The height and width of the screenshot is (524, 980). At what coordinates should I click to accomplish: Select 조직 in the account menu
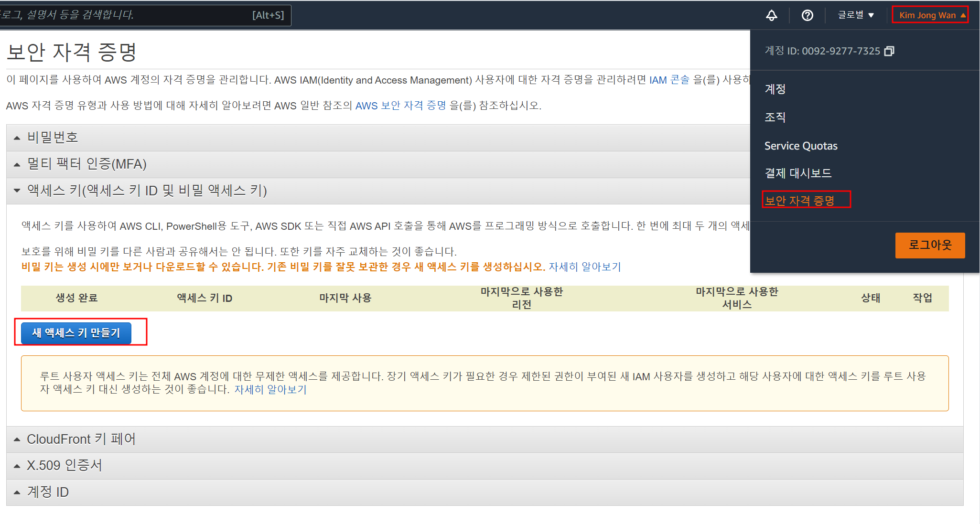(775, 117)
